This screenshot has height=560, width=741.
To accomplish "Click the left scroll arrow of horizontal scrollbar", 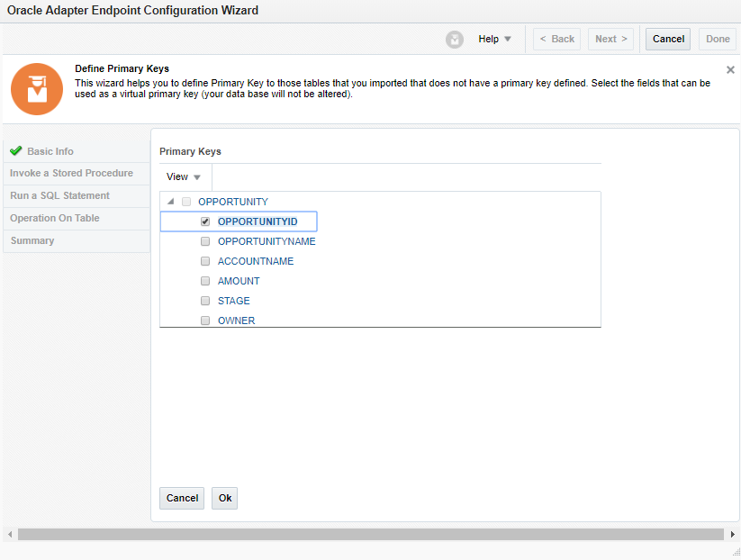I will [10, 535].
